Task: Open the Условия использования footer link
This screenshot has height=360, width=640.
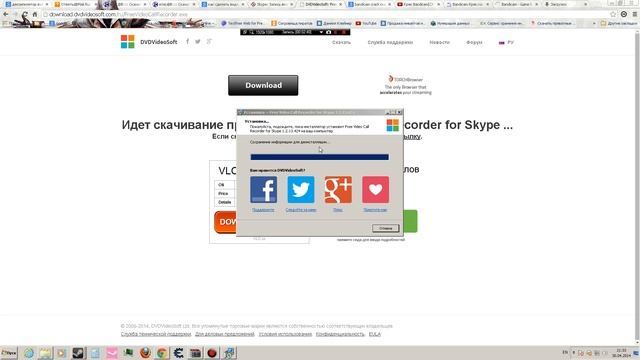Action: (285, 334)
